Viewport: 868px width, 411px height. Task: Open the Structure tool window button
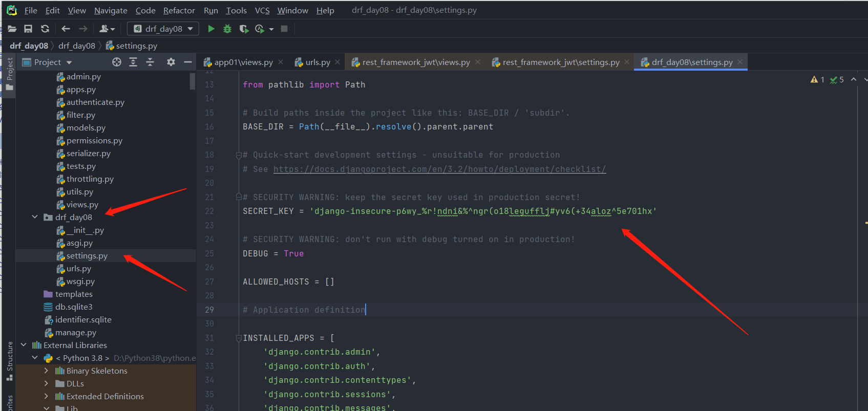tap(9, 361)
